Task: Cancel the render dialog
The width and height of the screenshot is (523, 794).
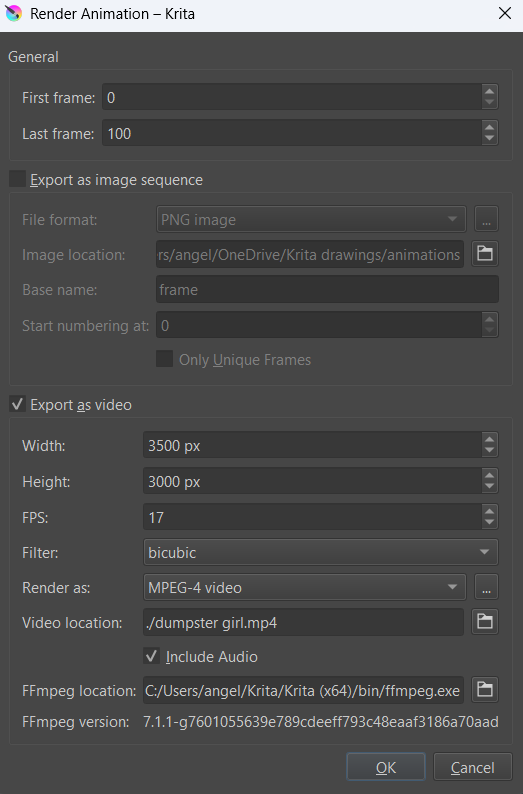Action: pyautogui.click(x=472, y=767)
